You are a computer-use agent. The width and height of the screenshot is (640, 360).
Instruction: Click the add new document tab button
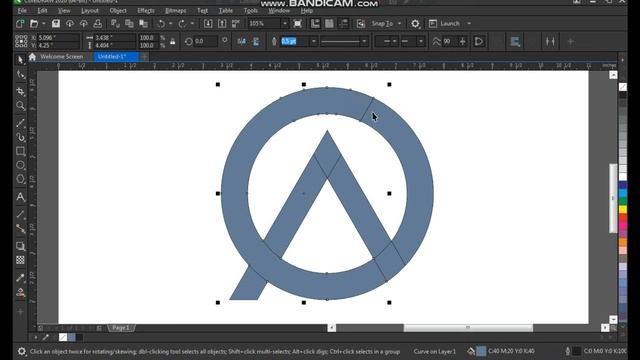pyautogui.click(x=144, y=57)
